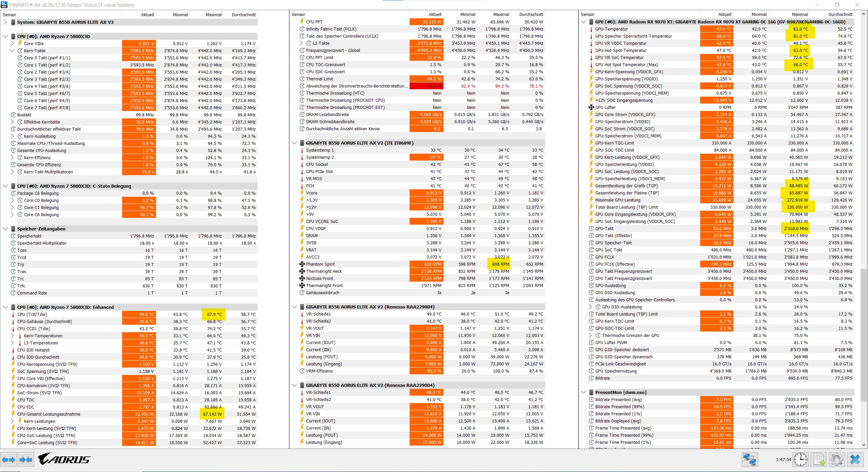Click the blue X close sensors button
868x472 pixels.
tap(855, 460)
